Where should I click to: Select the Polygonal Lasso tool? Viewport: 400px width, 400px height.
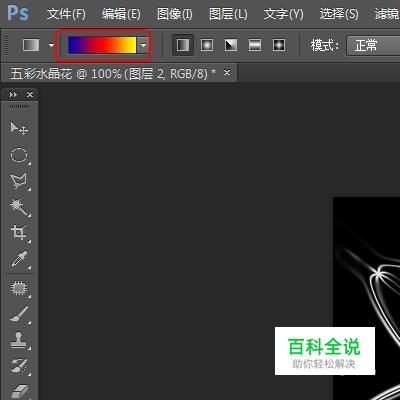click(x=19, y=182)
